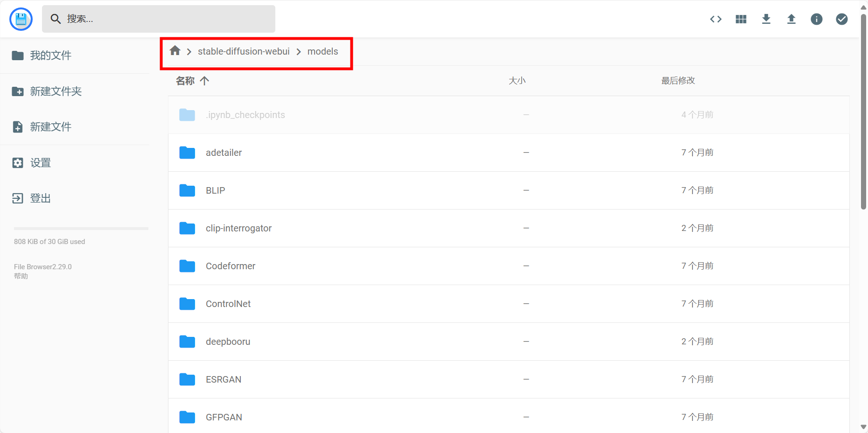Screen dimensions: 868x433
Task: Click the page vertical scrollbar thumb
Action: pyautogui.click(x=863, y=111)
